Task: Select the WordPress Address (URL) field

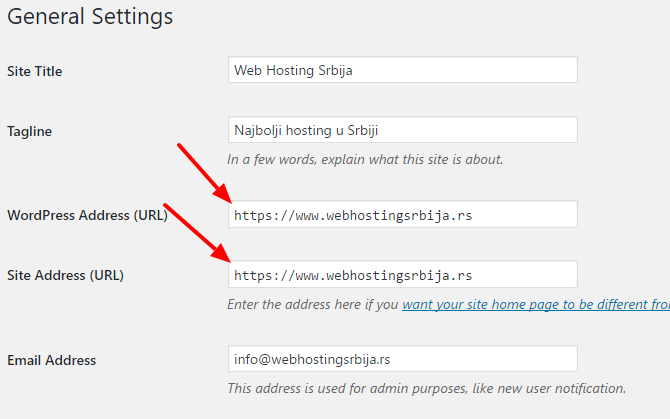Action: point(403,214)
